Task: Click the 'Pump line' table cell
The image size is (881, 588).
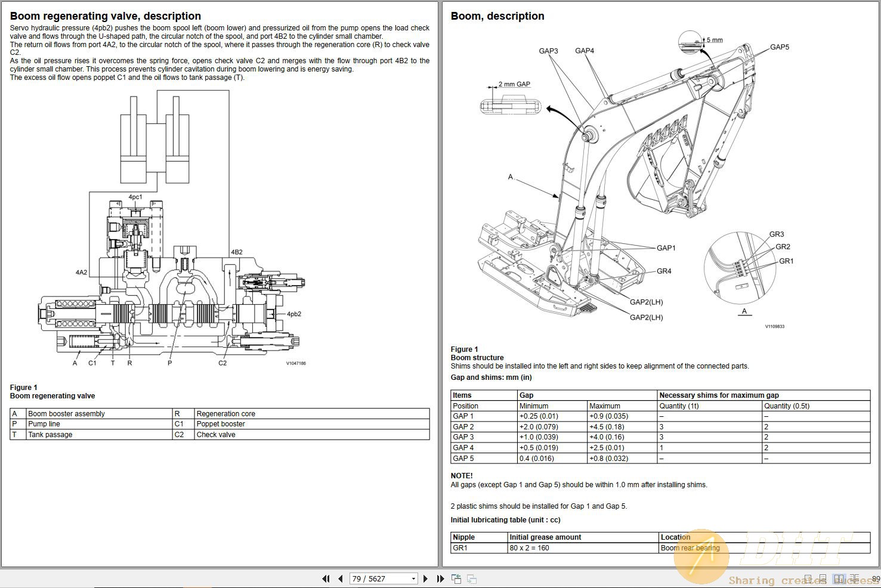Action: [99, 424]
